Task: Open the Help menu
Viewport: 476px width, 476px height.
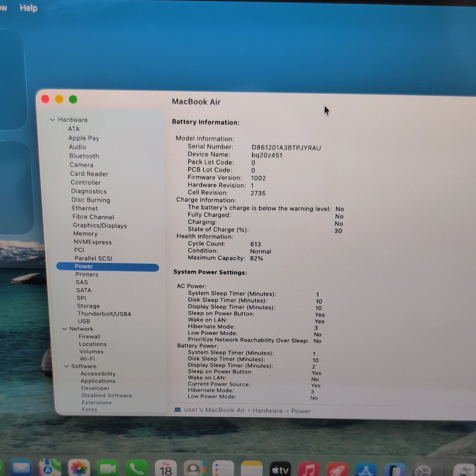Action: (x=29, y=8)
